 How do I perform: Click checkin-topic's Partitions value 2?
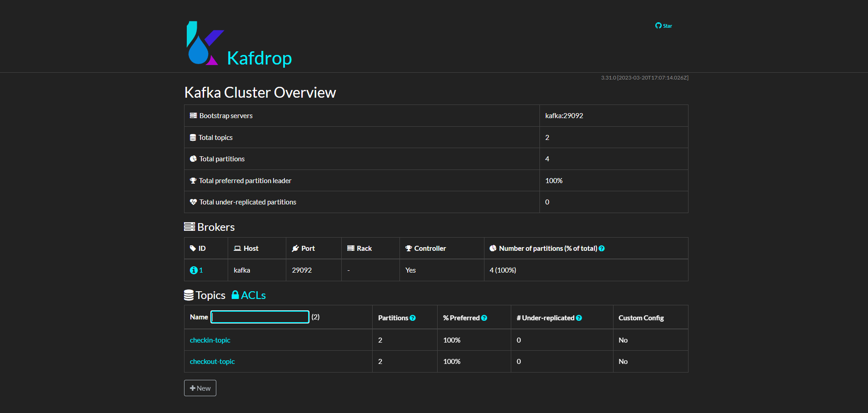[x=380, y=340]
